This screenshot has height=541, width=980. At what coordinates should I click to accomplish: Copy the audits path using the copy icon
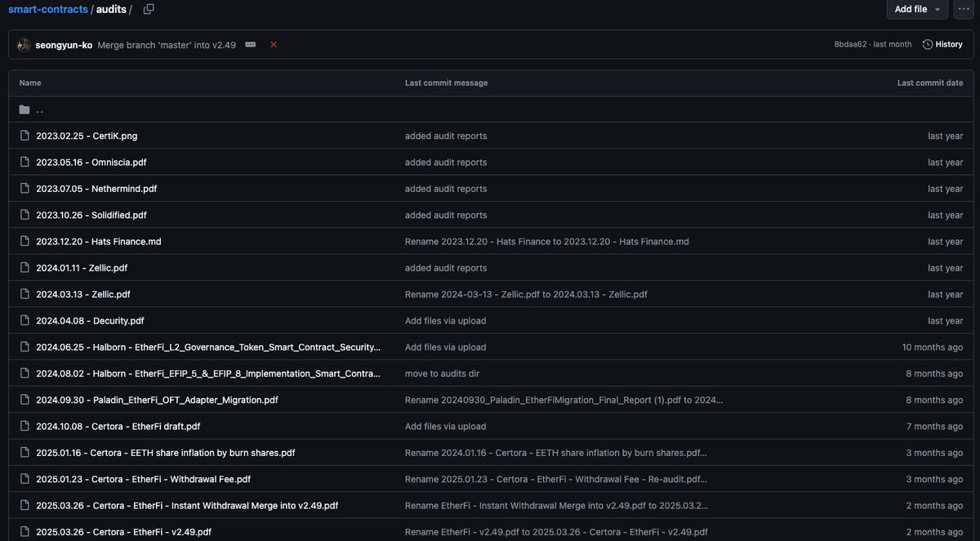(x=148, y=8)
